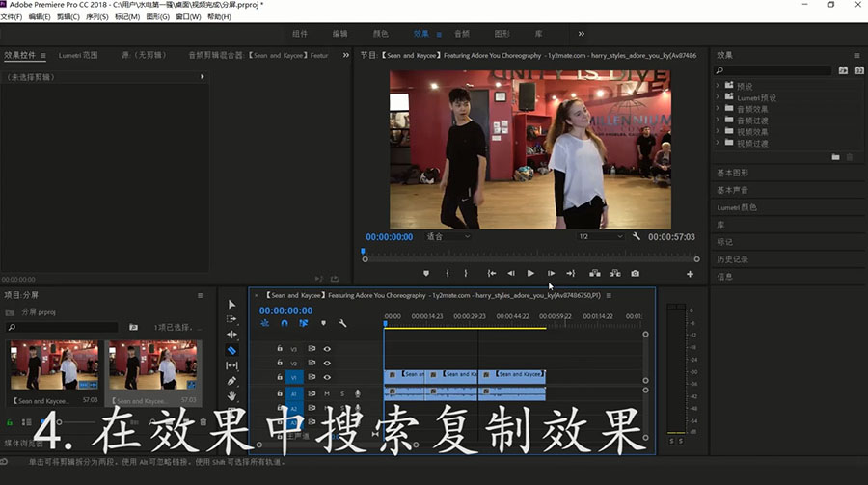
Task: Open the 历史记录 panel
Action: click(x=733, y=259)
